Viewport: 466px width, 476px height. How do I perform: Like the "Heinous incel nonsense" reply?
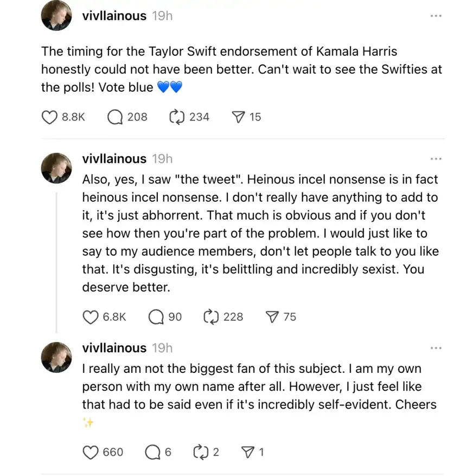click(91, 317)
